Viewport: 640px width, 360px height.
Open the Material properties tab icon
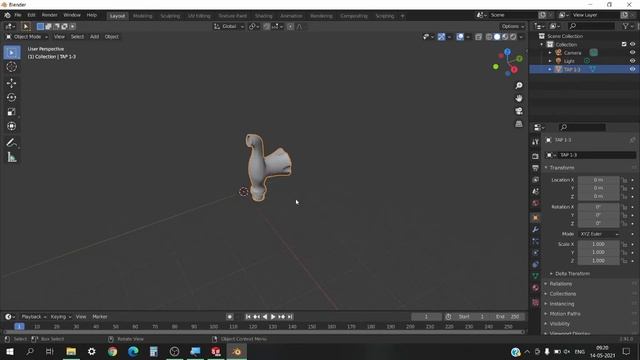click(x=536, y=287)
